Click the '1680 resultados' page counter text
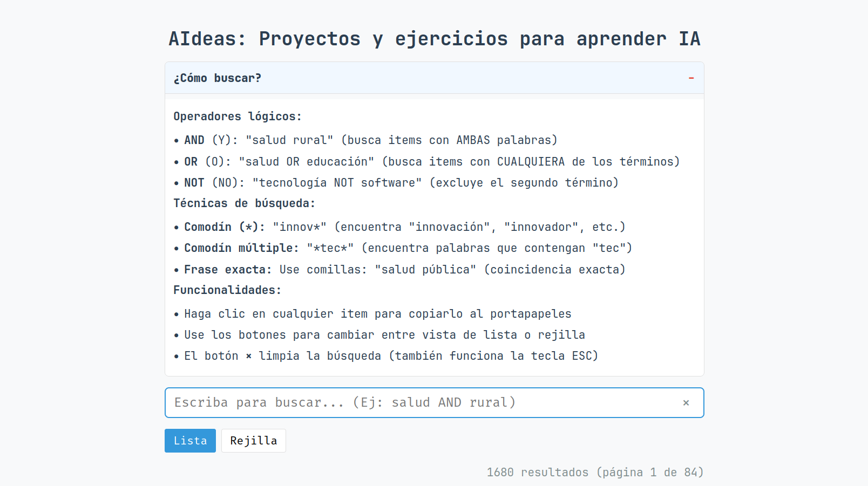 point(595,473)
